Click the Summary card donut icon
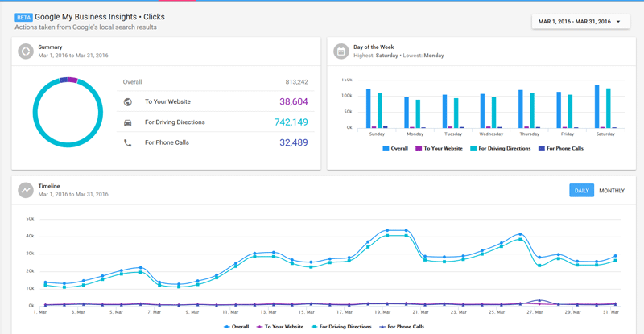The height and width of the screenshot is (334, 644). (26, 52)
